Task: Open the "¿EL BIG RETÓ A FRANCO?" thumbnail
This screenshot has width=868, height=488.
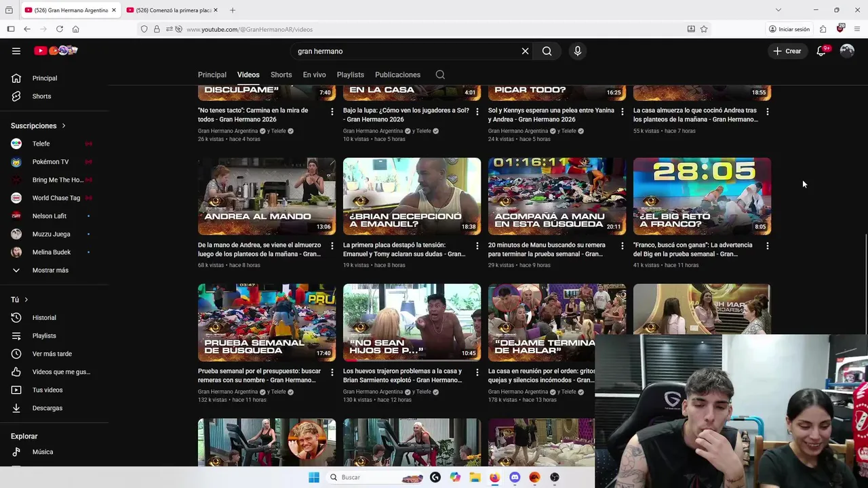Action: [x=702, y=197]
